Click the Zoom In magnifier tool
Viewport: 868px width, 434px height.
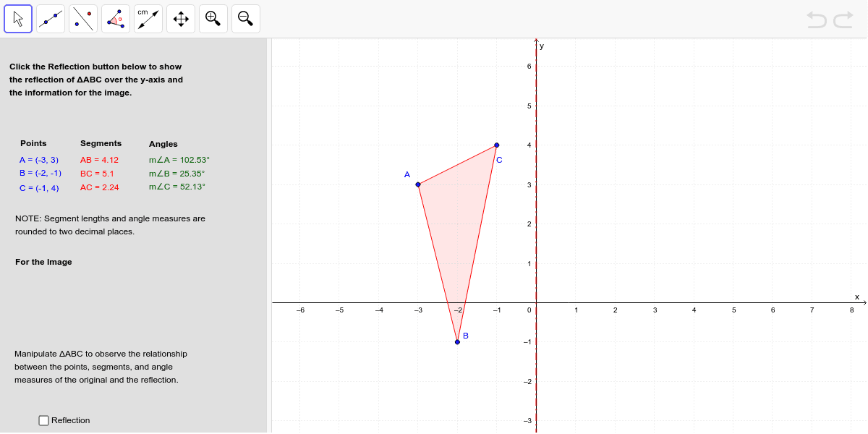pyautogui.click(x=213, y=19)
